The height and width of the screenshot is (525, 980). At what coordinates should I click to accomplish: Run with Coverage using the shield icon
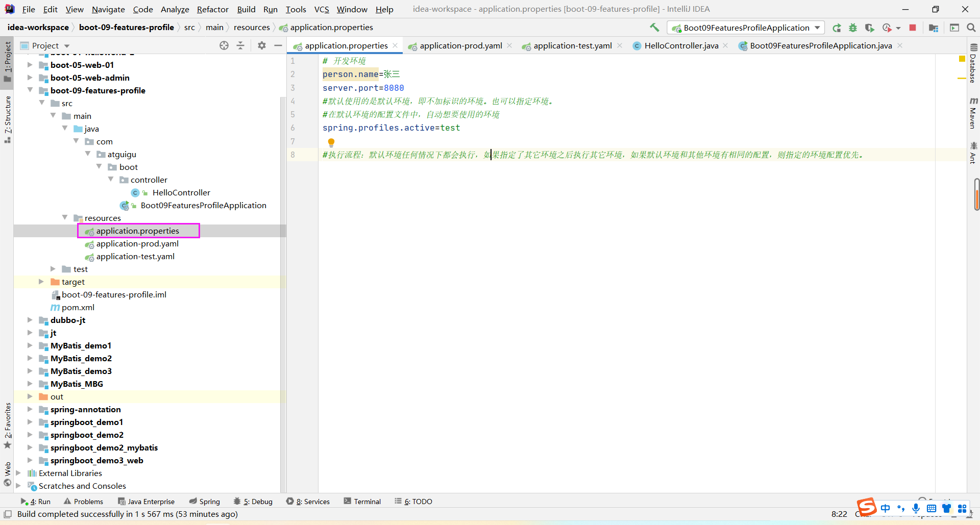[869, 28]
